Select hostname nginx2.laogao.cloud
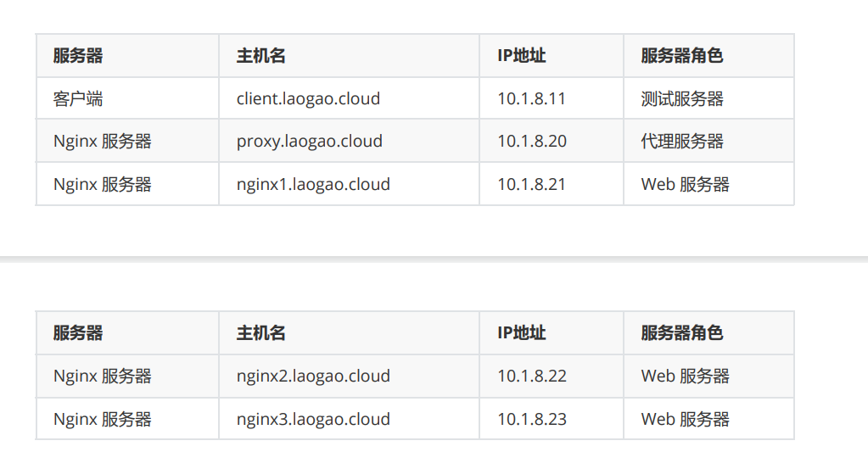Screen dimensions: 868x463 (x=313, y=377)
